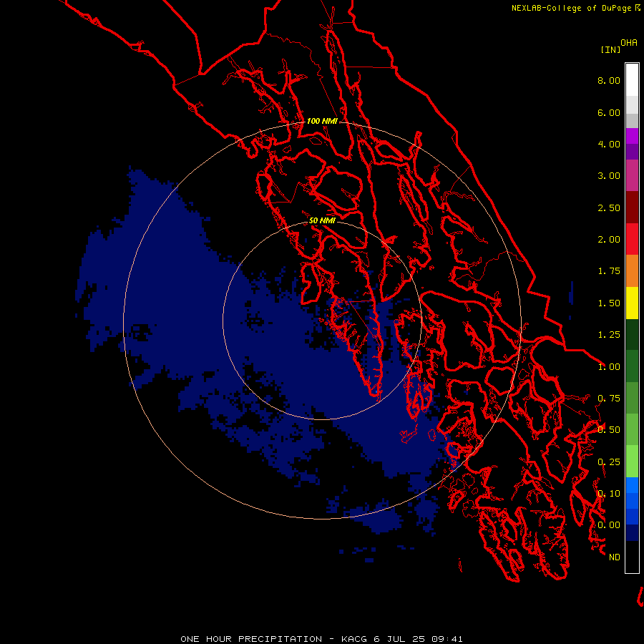This screenshot has height=644, width=644.
Task: Select the 3.00 legend value
Action: click(609, 176)
